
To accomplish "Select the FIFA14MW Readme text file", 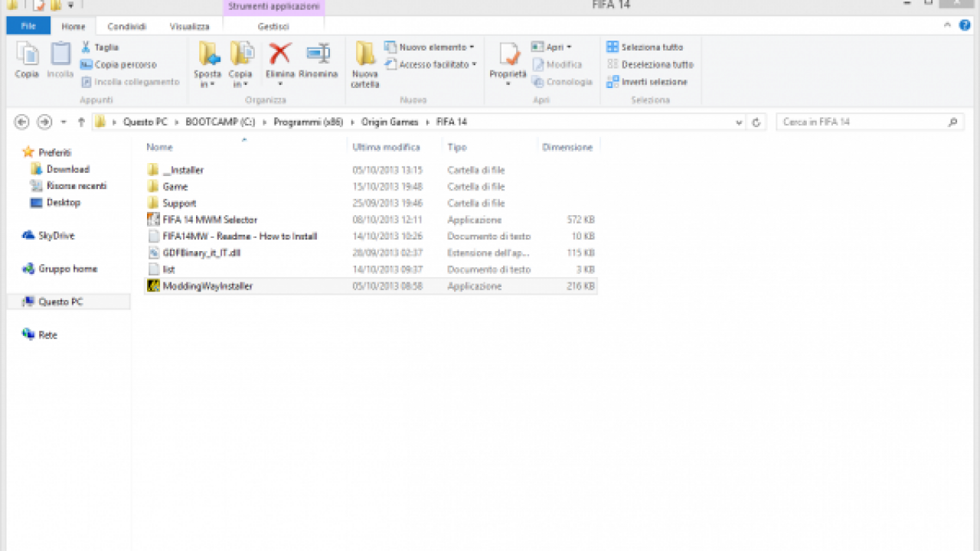I will click(371, 236).
